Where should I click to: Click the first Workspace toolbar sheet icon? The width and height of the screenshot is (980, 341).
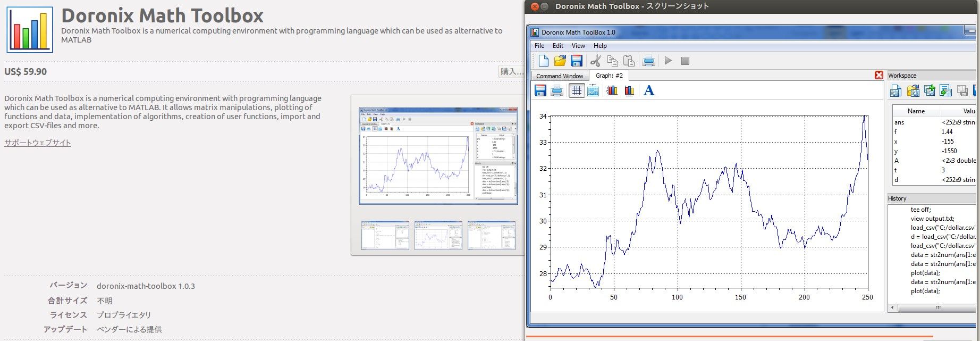click(x=895, y=90)
